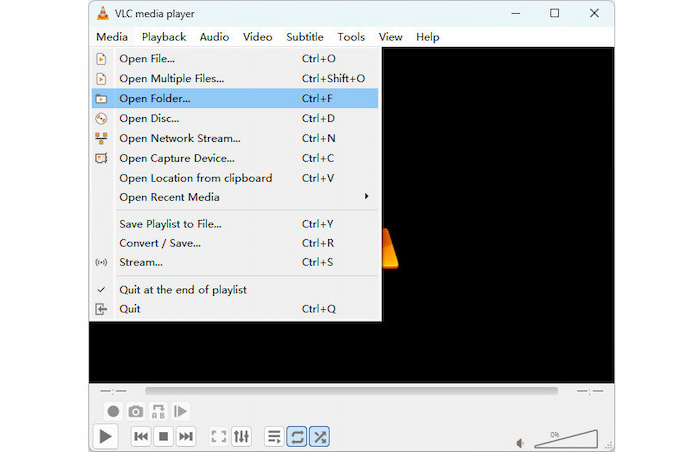This screenshot has height=452, width=700.
Task: Take a snapshot with camera icon
Action: pos(136,411)
